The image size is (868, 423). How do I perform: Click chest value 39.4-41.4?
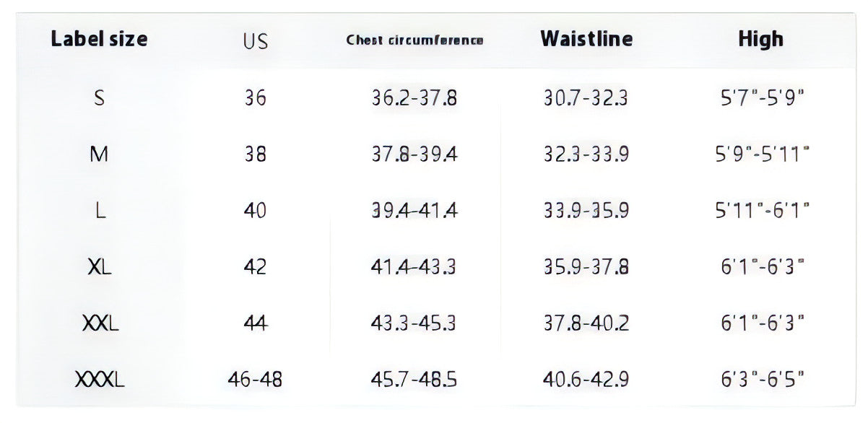tap(415, 210)
